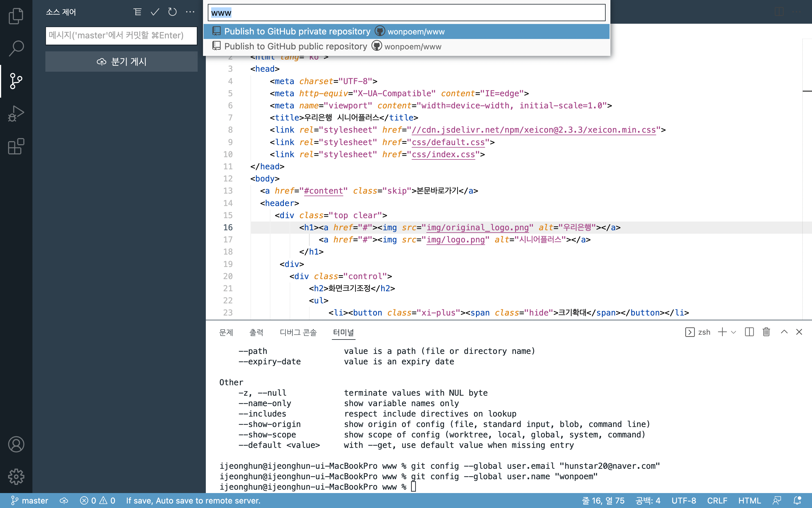Open the Run and Debug view
The width and height of the screenshot is (812, 508).
(x=16, y=113)
